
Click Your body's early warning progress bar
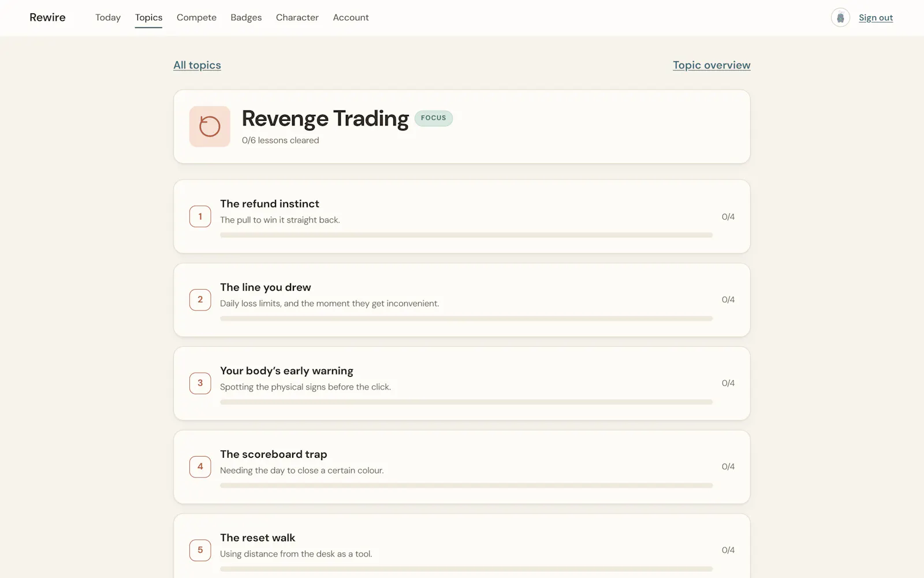(x=466, y=402)
